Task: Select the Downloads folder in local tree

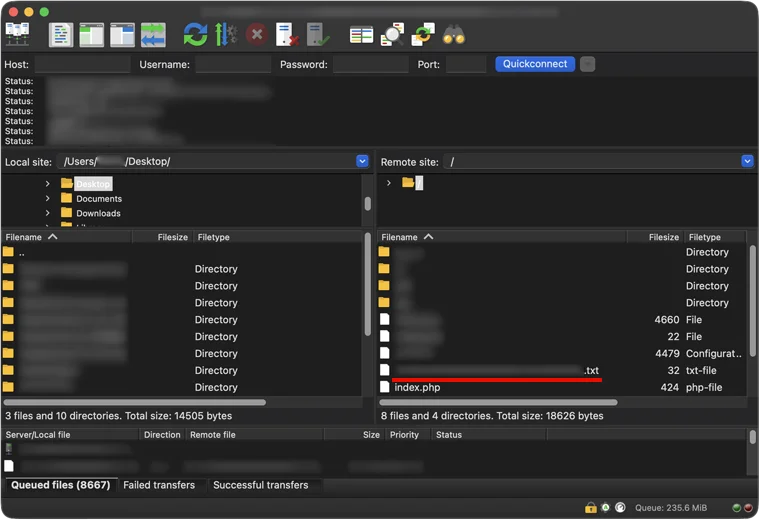Action: click(98, 213)
